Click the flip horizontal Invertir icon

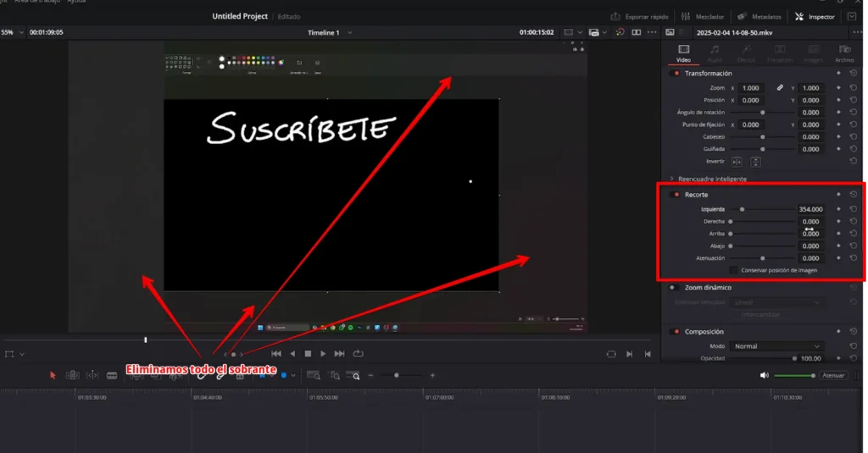pos(737,162)
